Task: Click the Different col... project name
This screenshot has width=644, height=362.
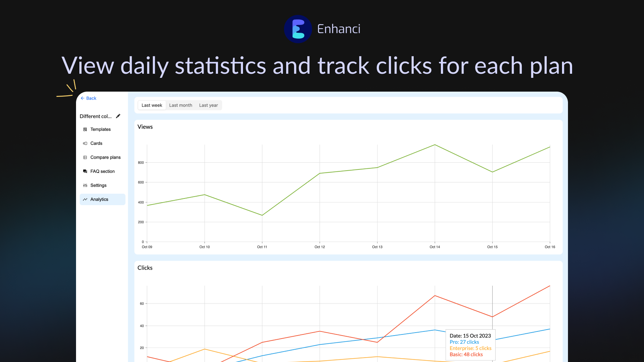Action: coord(96,116)
